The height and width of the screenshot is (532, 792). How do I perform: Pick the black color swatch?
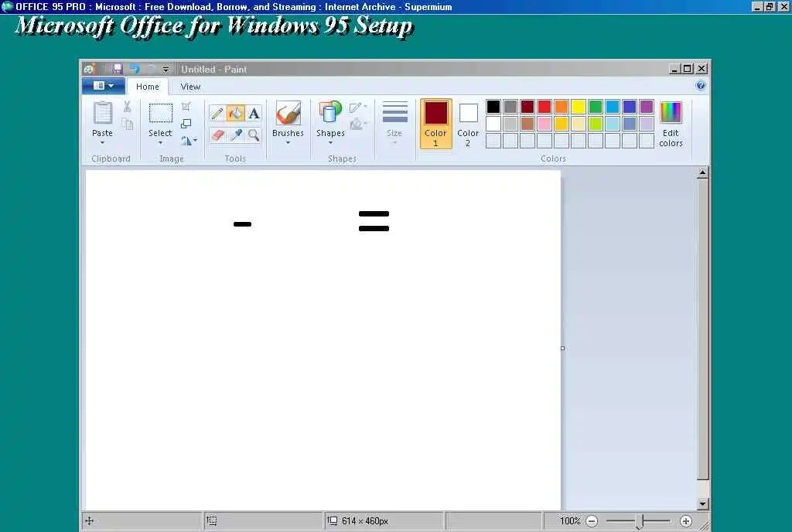pos(493,107)
